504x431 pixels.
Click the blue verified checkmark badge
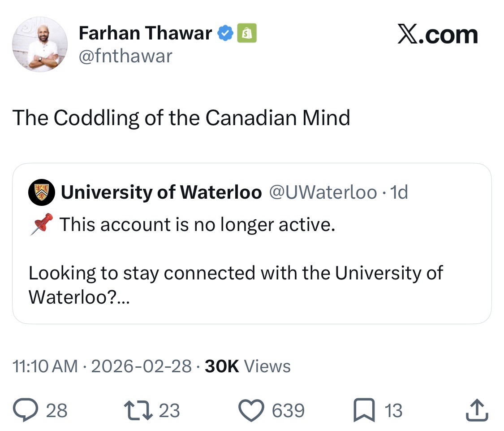point(225,34)
